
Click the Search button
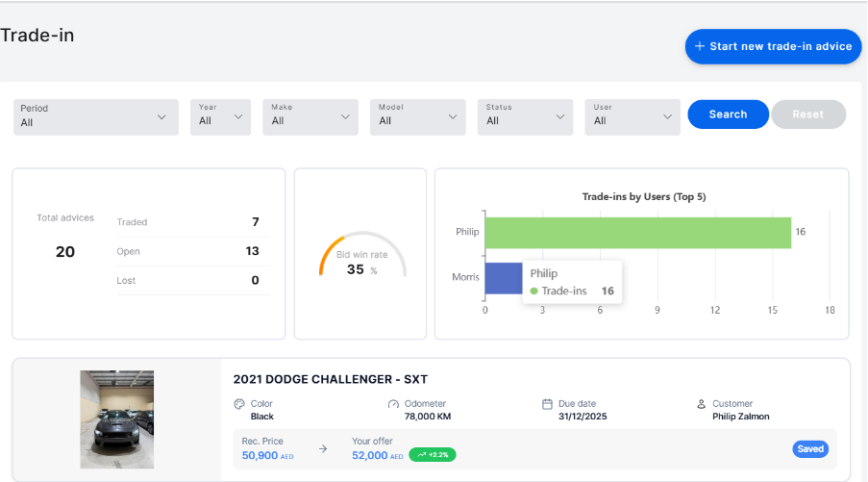pos(728,114)
